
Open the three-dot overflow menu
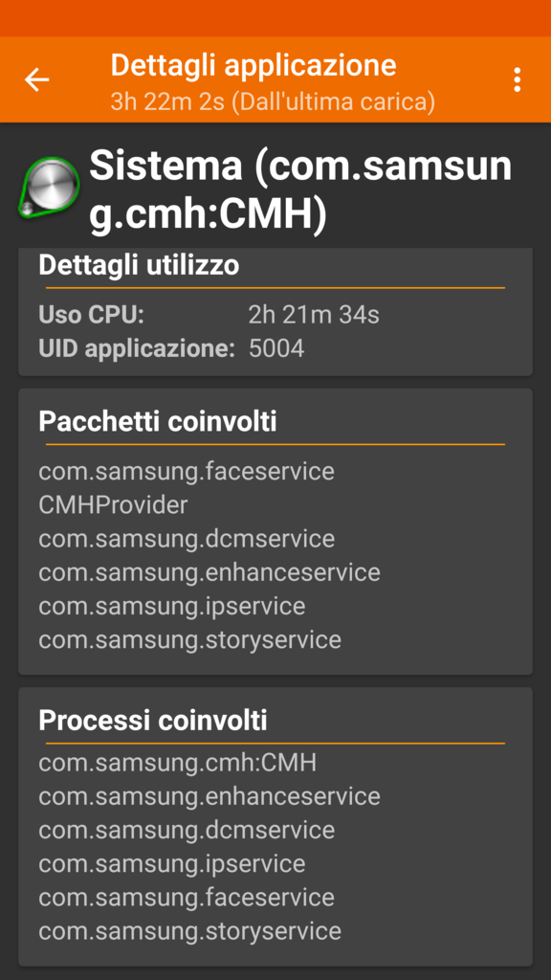tap(517, 80)
